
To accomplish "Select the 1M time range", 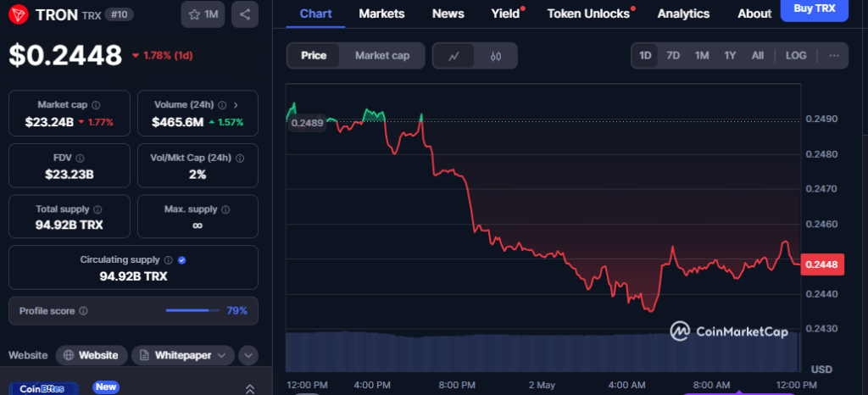I will pyautogui.click(x=702, y=55).
